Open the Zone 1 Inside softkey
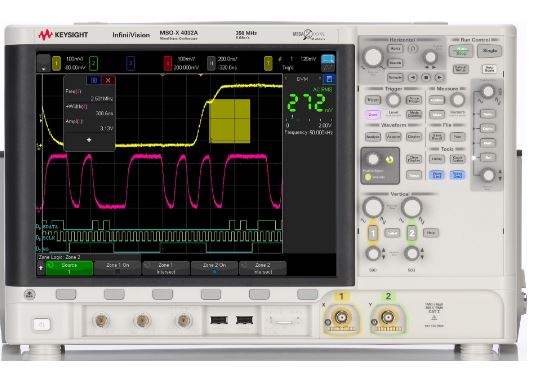 [x=166, y=268]
